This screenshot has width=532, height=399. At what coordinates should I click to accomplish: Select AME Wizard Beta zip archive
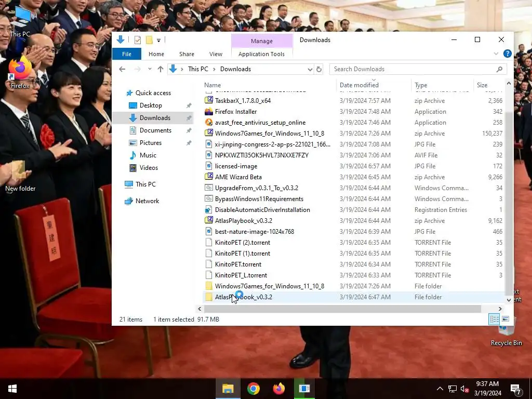pyautogui.click(x=353, y=177)
